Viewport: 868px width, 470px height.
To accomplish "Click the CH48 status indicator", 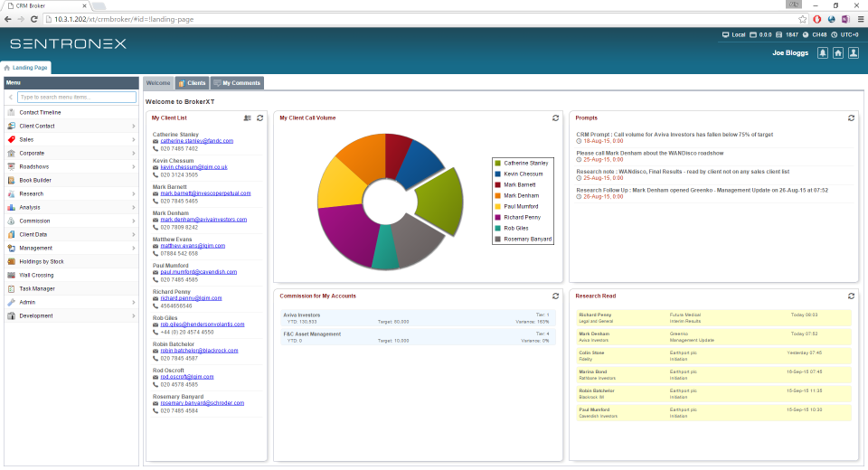I will tap(815, 35).
